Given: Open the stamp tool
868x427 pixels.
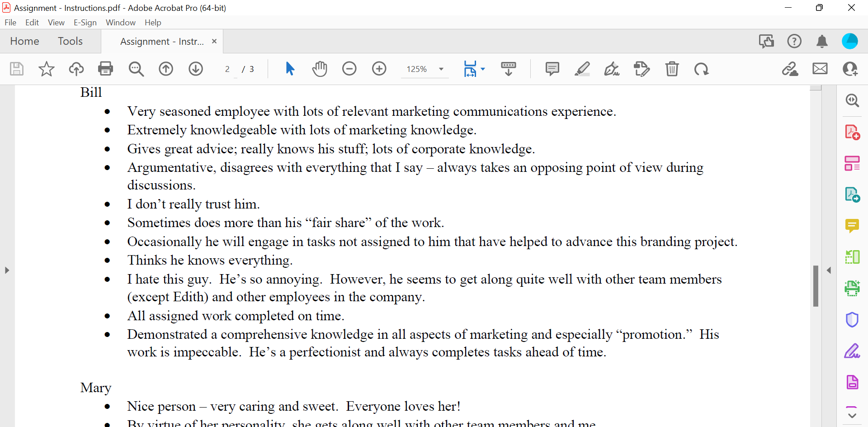Looking at the screenshot, I should coord(642,69).
